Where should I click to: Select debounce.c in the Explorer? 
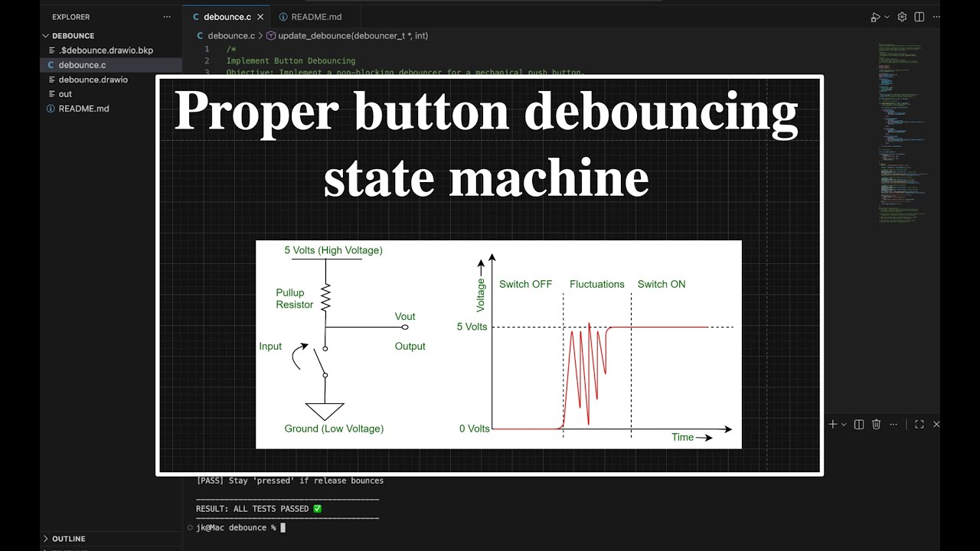[x=111, y=65]
